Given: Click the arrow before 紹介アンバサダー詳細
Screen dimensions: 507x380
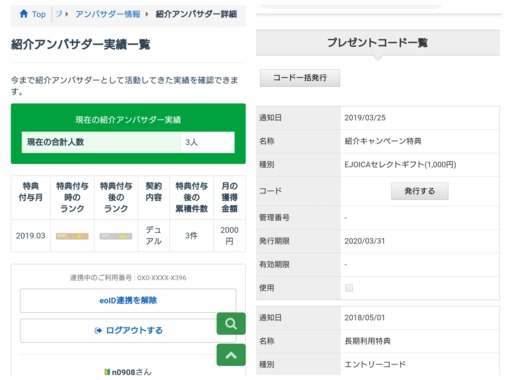Looking at the screenshot, I should [146, 14].
